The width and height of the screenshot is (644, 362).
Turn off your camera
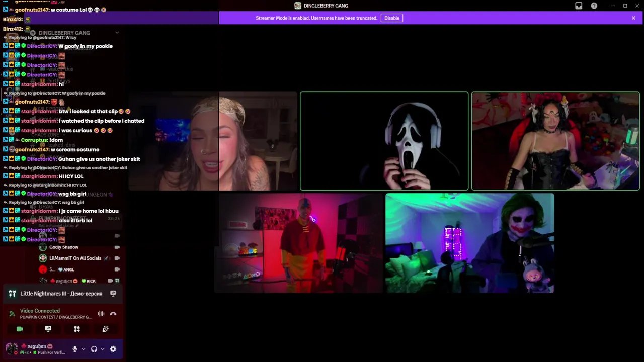point(20,329)
